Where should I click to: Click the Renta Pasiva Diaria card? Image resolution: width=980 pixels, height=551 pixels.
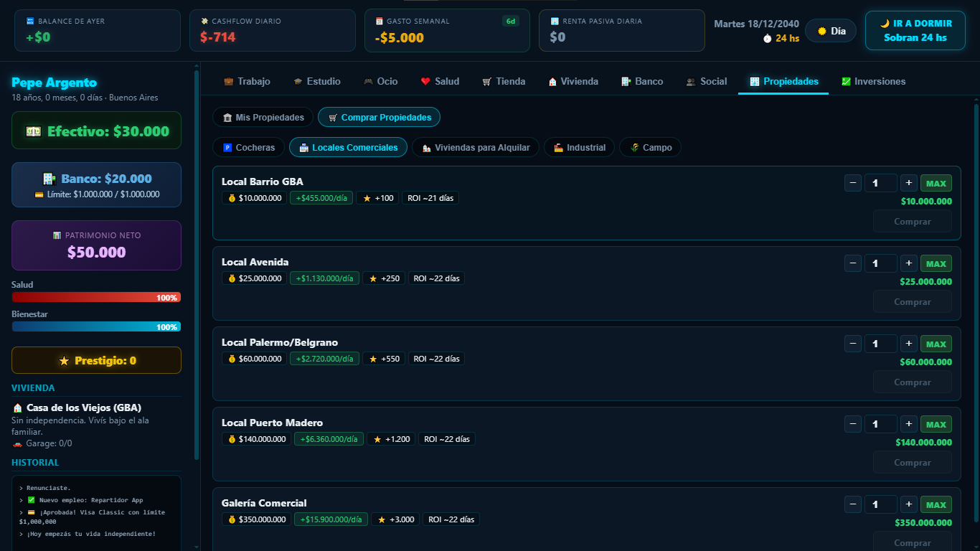[x=622, y=30]
